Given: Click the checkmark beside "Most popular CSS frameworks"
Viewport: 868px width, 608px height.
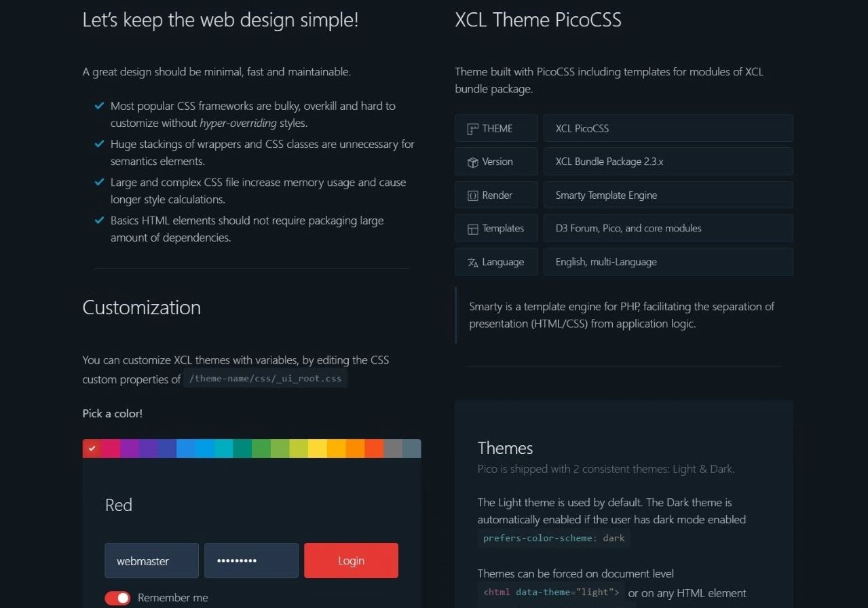Looking at the screenshot, I should [x=99, y=106].
